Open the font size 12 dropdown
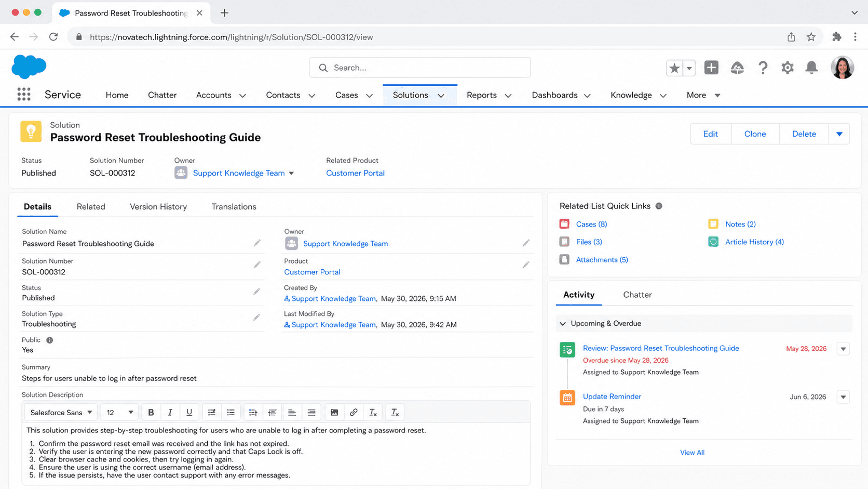 [120, 412]
